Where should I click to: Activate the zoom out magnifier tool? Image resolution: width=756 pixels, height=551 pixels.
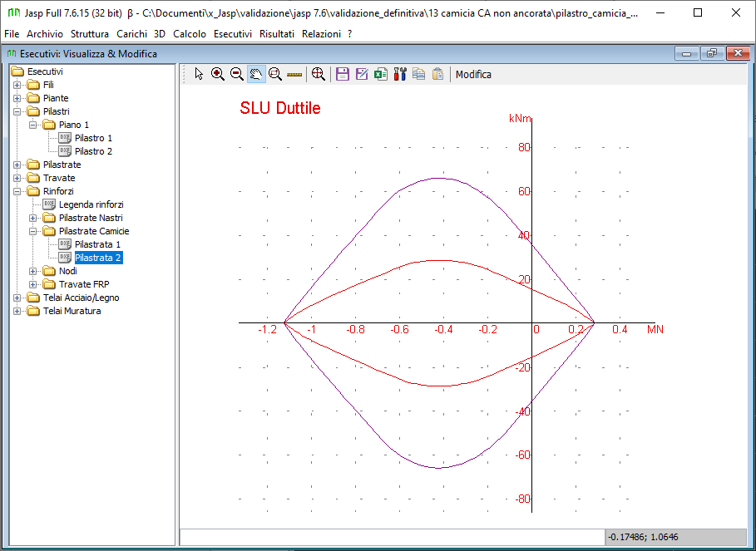(237, 74)
